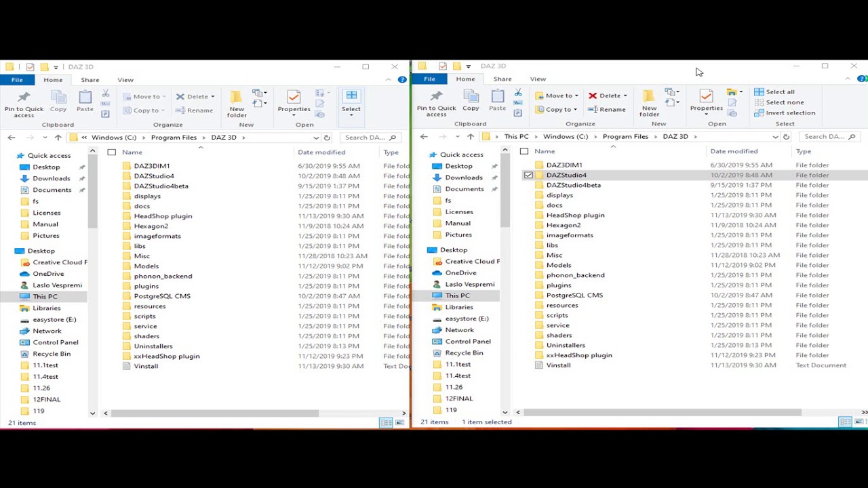Click Rename in right window ribbon
868x488 pixels.
pos(607,109)
